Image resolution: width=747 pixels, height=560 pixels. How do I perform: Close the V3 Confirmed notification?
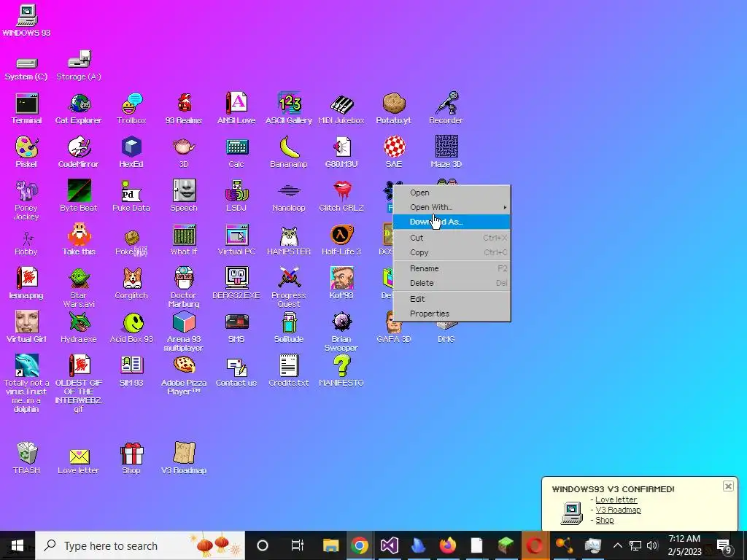(x=728, y=486)
